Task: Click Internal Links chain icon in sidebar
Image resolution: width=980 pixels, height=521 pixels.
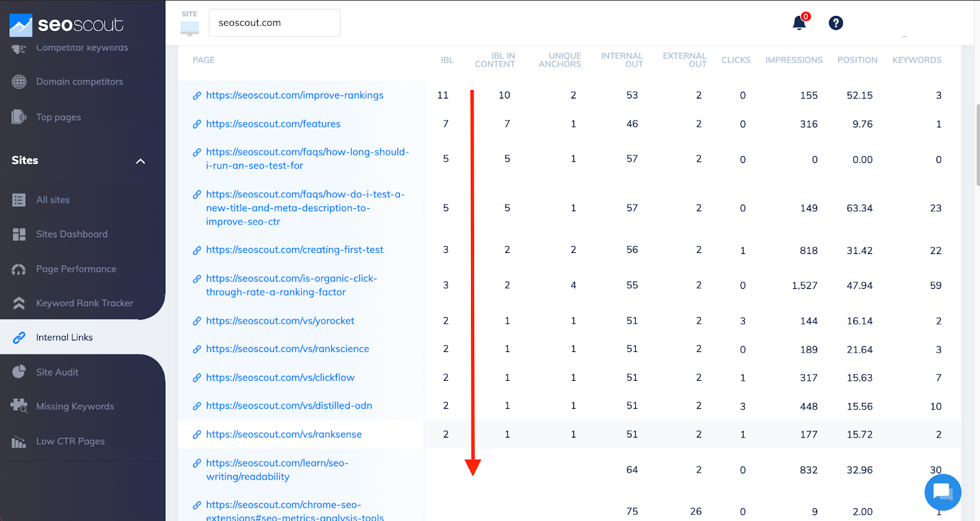Action: coord(19,337)
